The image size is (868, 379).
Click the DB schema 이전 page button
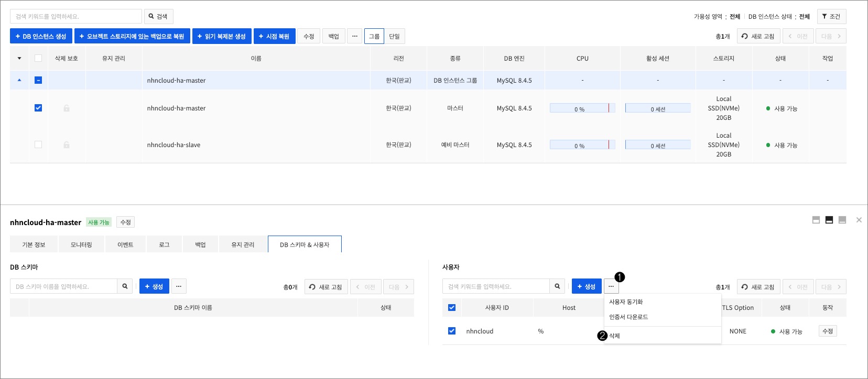click(x=366, y=287)
